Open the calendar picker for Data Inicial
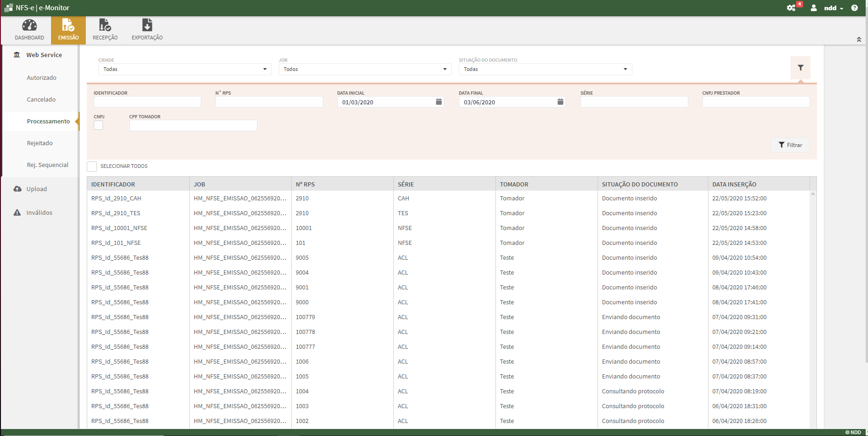Viewport: 868px width, 436px height. click(x=439, y=102)
